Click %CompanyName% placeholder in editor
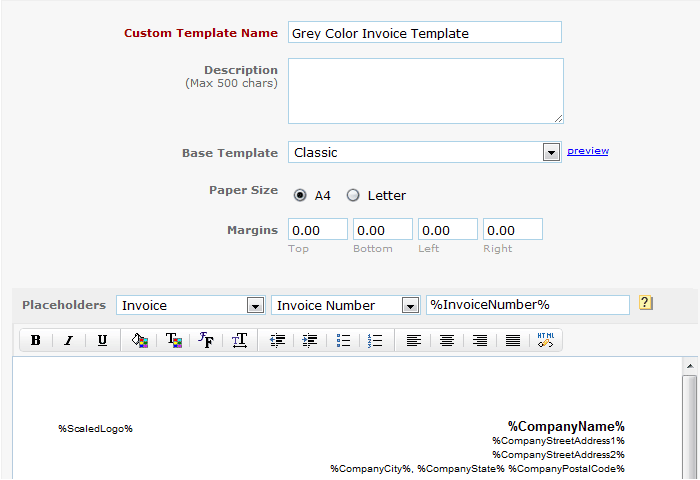Image resolution: width=700 pixels, height=480 pixels. tap(566, 426)
